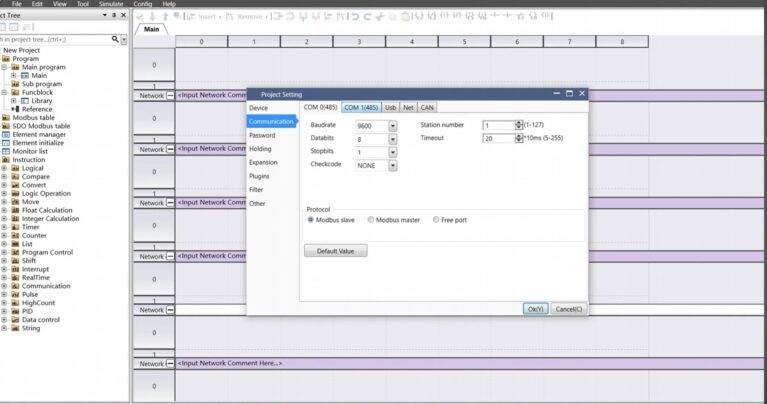Screen dimensions: 767x404
Task: Open the Simulate menu
Action: pyautogui.click(x=111, y=3)
